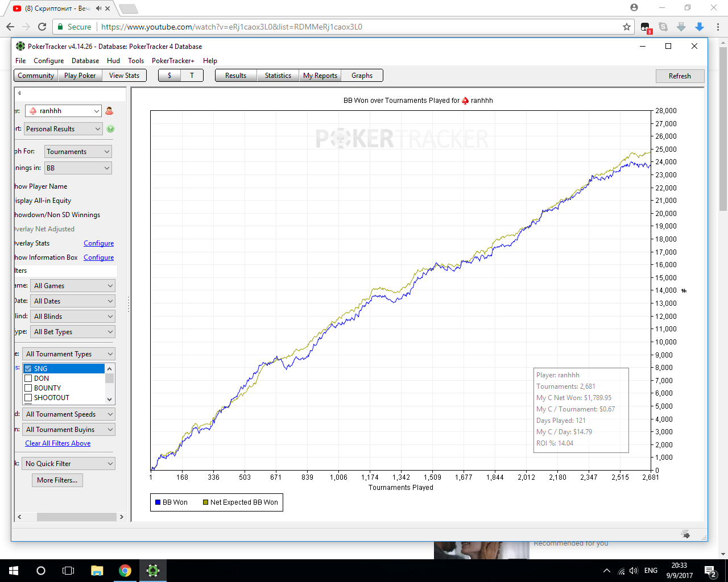The width and height of the screenshot is (728, 582).
Task: Click the PokerTracker logo in the title bar
Action: (x=20, y=46)
